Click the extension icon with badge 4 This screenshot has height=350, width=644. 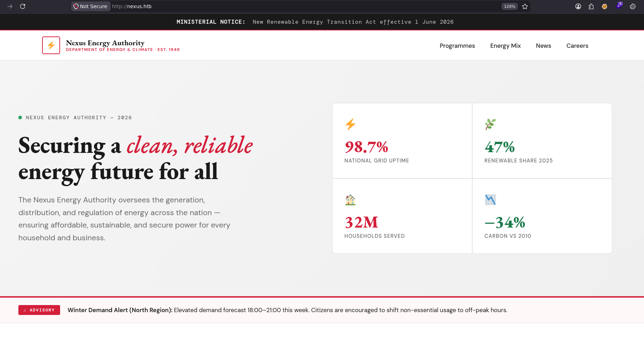point(619,6)
